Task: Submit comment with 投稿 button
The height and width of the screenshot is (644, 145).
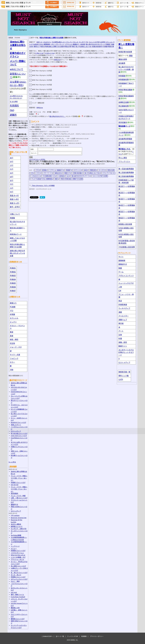Action: pyautogui.click(x=31, y=157)
